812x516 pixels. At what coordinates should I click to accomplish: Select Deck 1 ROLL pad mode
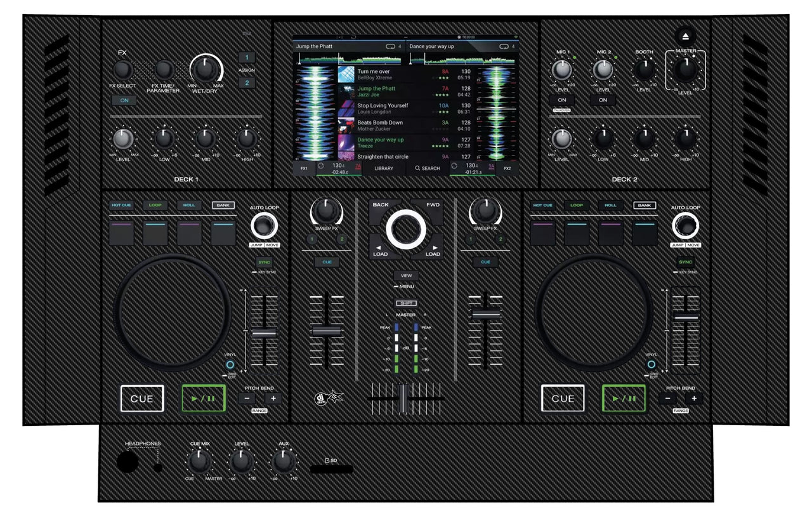(x=189, y=206)
